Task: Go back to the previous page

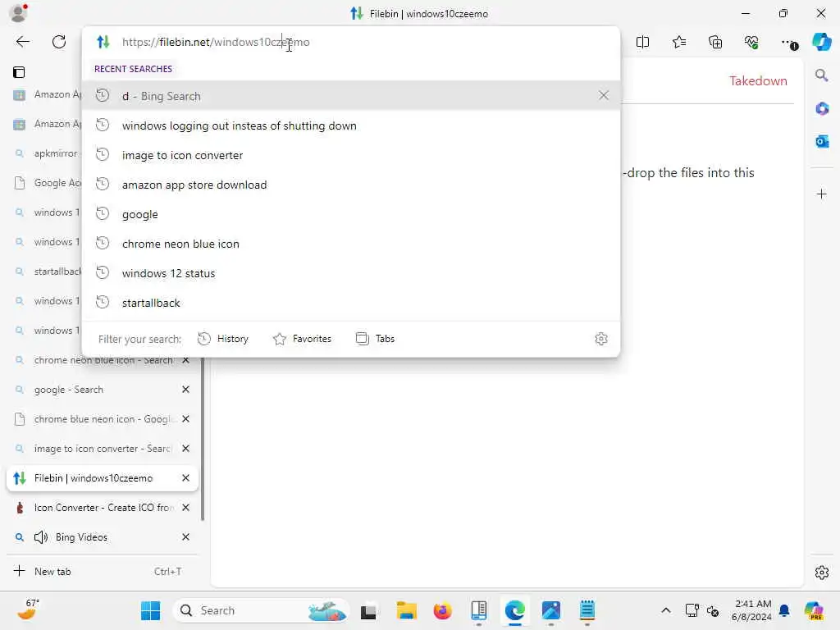Action: (x=22, y=42)
